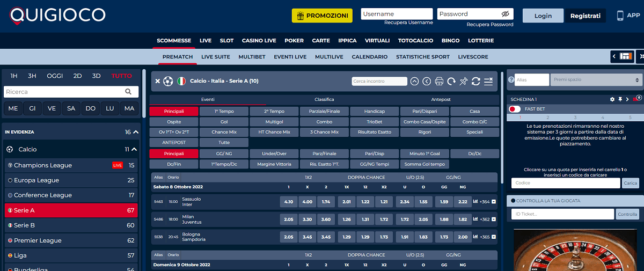Screen dimensions: 644x271
Task: Click the search magnifier in Ricerca
Action: coord(128,92)
